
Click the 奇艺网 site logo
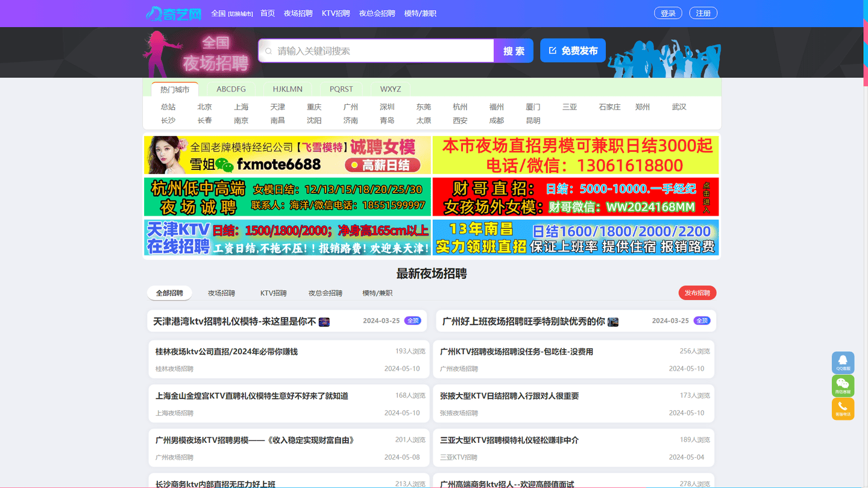pos(174,13)
